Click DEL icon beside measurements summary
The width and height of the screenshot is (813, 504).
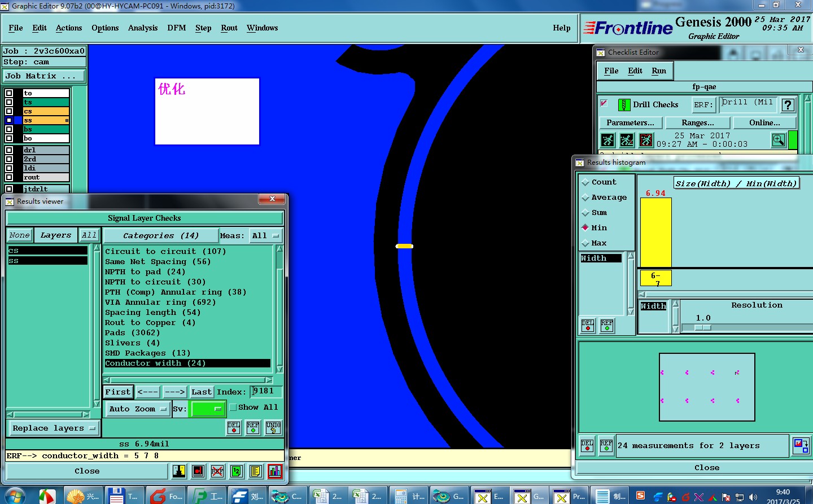587,446
